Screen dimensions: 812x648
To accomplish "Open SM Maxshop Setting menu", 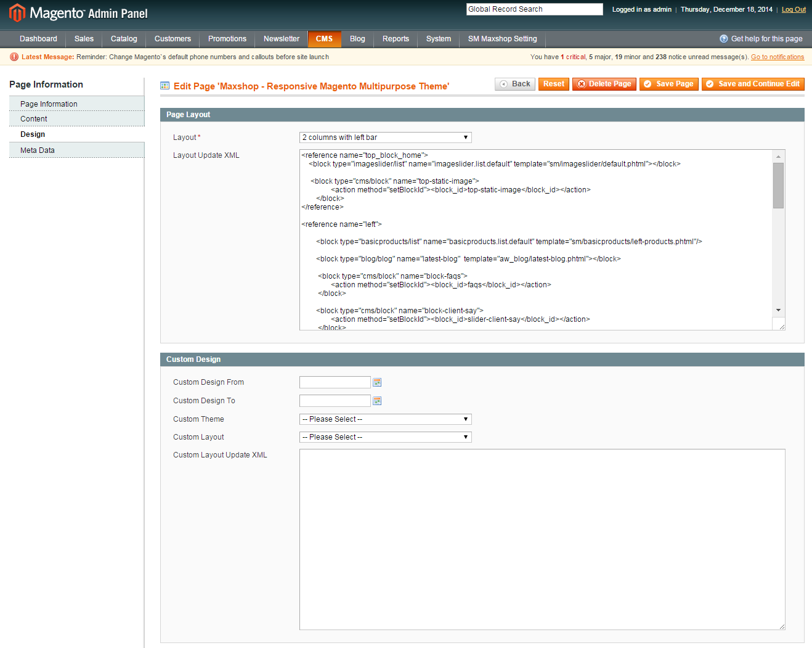I will pos(503,39).
